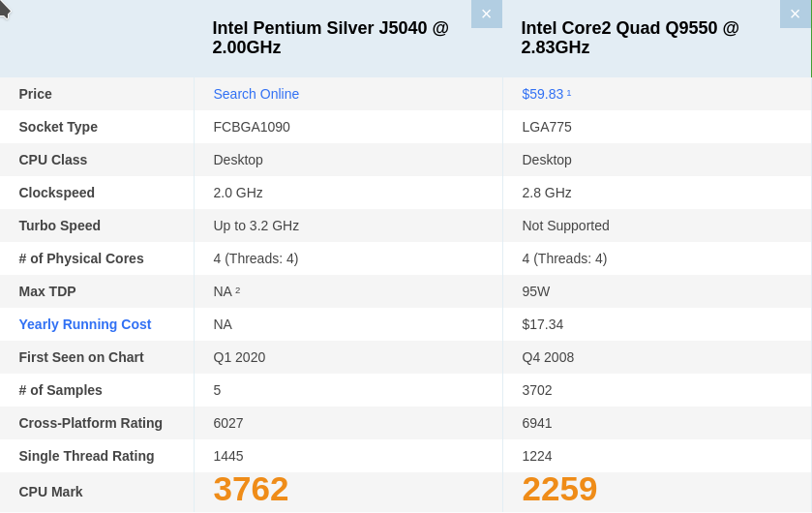Open the Yearly Running Cost link

[x=85, y=324]
